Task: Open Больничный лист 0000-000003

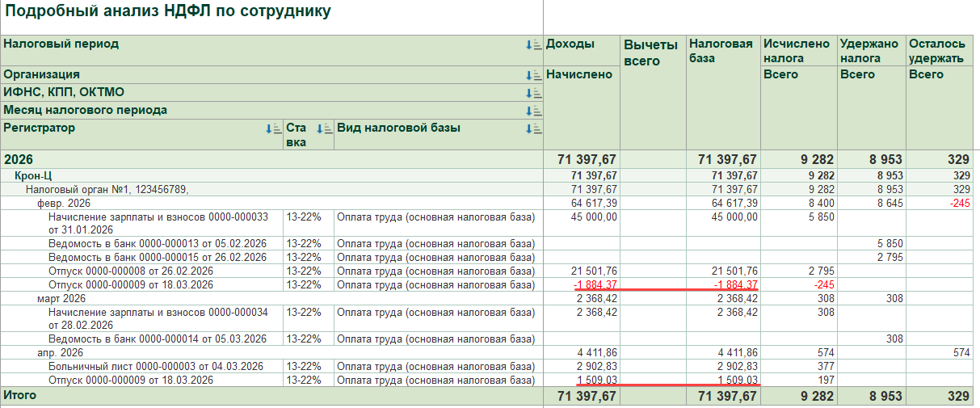Action: coord(156,366)
